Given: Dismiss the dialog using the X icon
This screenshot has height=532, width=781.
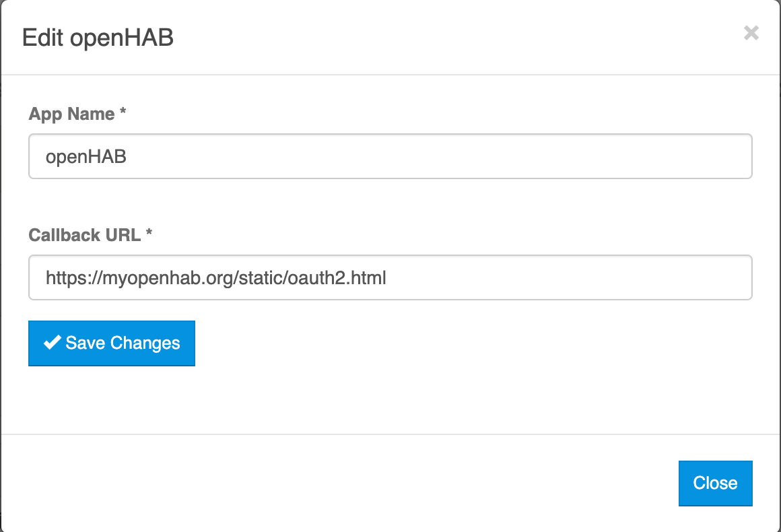Looking at the screenshot, I should pyautogui.click(x=751, y=33).
